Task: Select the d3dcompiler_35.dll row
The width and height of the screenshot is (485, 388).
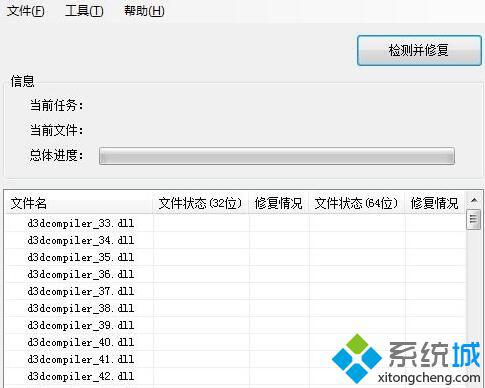Action: coord(235,257)
